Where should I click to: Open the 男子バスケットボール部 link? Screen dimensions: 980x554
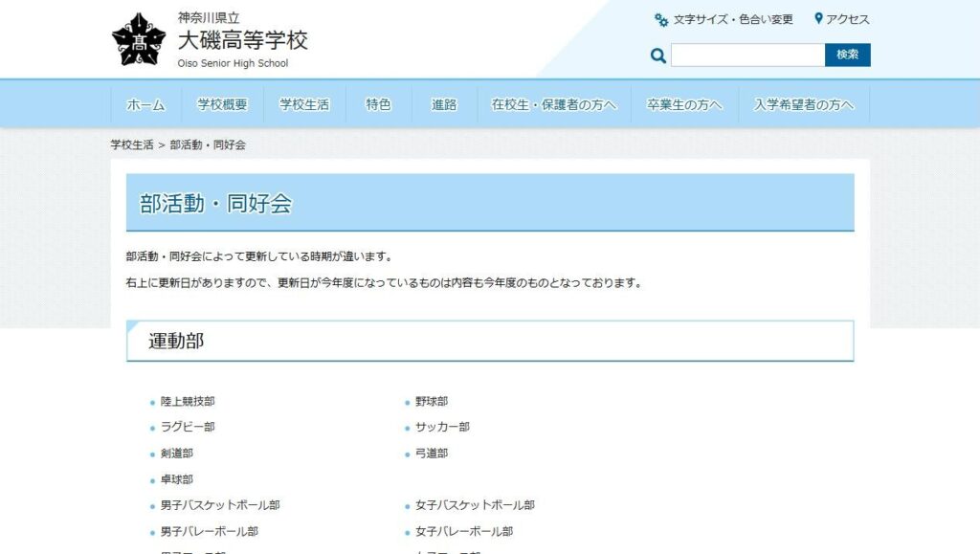click(x=220, y=505)
